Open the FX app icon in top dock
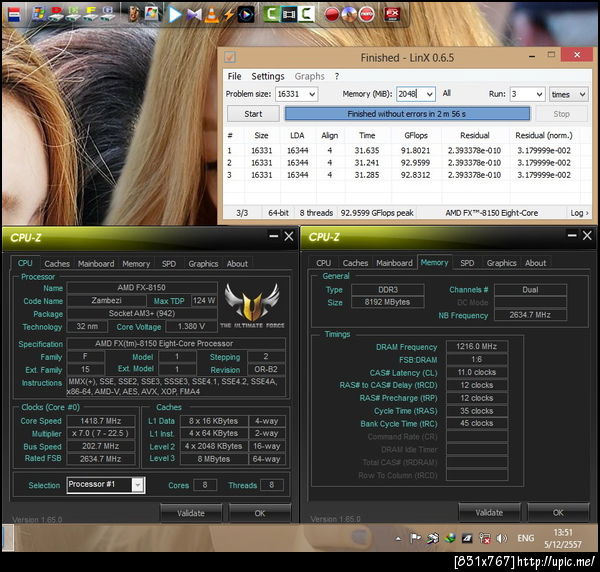Screen dimensions: 600x572 [x=393, y=14]
